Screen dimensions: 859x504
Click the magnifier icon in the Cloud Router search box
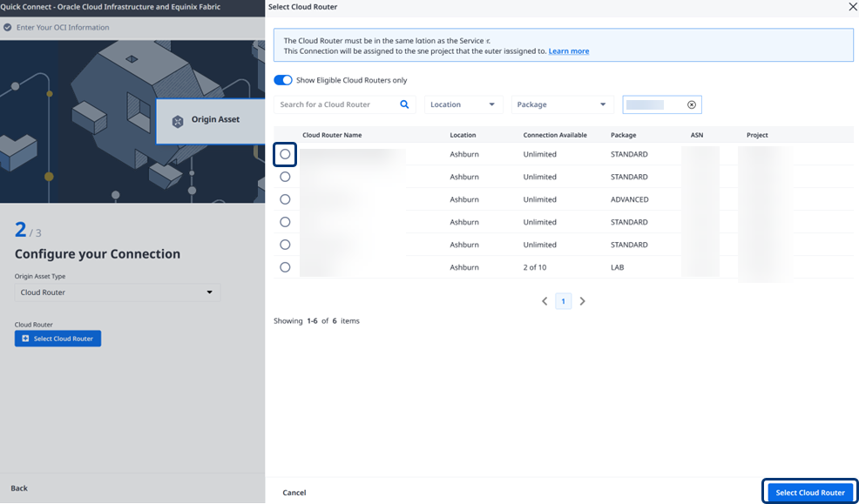(x=404, y=104)
